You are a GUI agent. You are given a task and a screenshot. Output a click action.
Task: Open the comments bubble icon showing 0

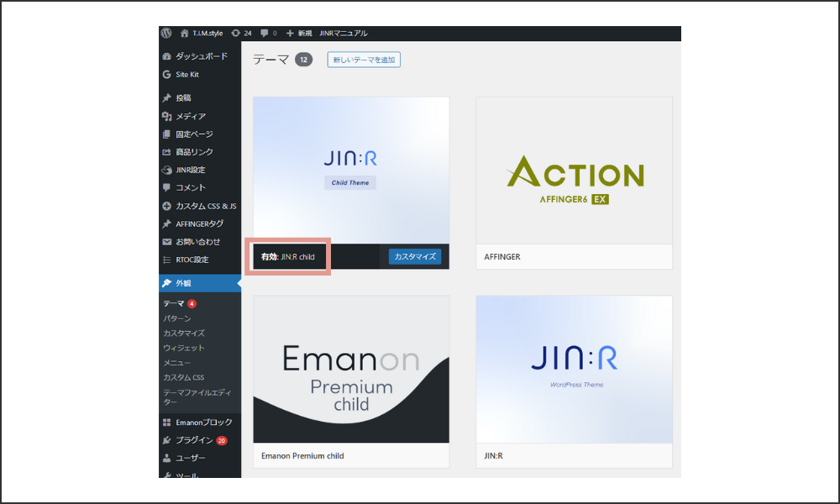click(x=265, y=34)
